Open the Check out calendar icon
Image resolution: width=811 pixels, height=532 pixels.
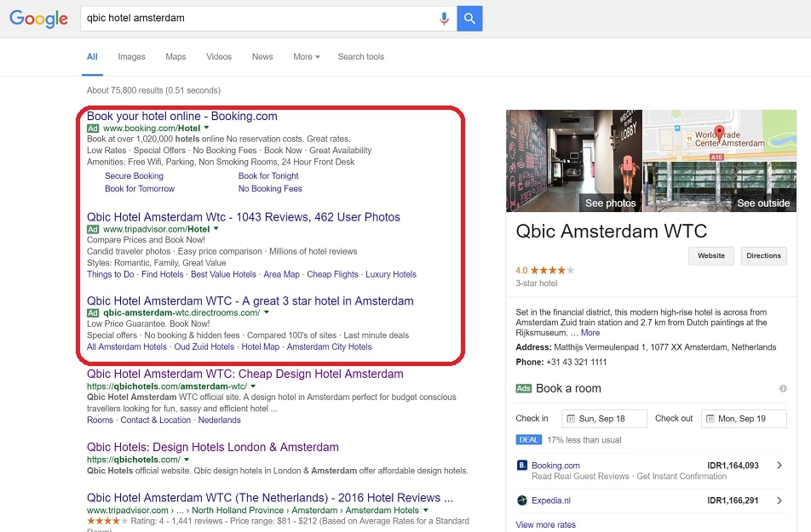point(710,419)
